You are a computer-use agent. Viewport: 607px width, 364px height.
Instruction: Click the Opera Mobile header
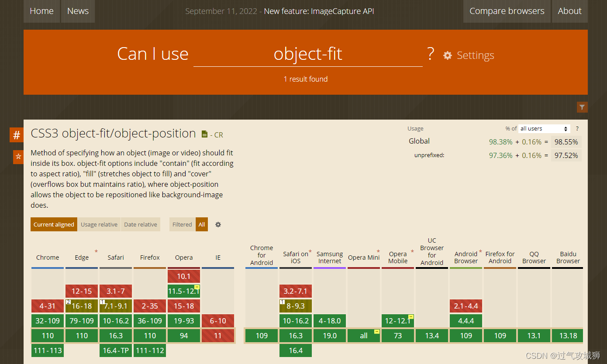point(398,258)
